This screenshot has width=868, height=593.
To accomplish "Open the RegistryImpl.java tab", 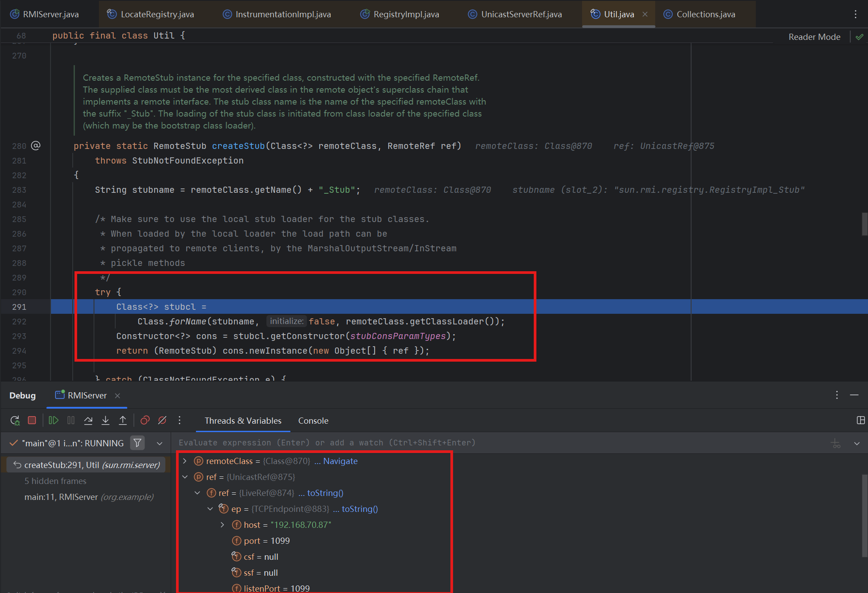I will point(400,14).
